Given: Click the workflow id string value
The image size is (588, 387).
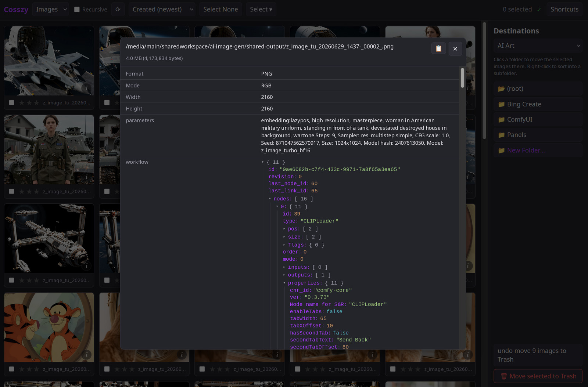Looking at the screenshot, I should (340, 169).
